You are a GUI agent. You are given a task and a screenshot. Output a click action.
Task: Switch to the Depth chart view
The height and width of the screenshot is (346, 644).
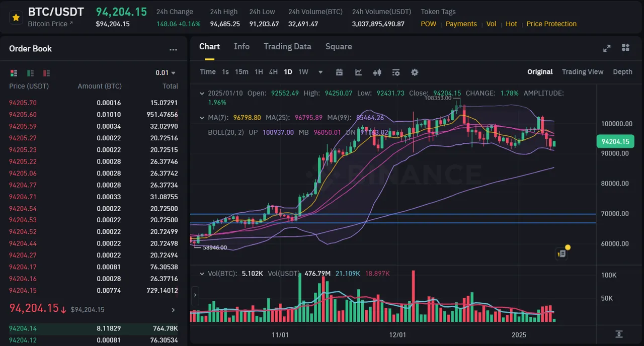pyautogui.click(x=622, y=72)
